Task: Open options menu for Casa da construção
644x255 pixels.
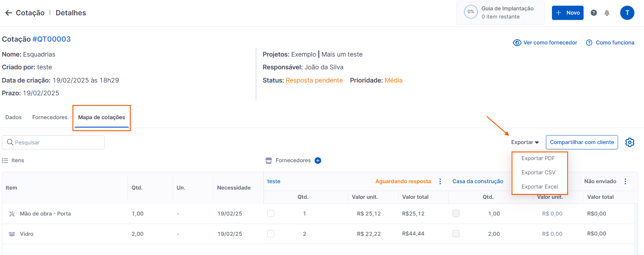Action: point(625,181)
